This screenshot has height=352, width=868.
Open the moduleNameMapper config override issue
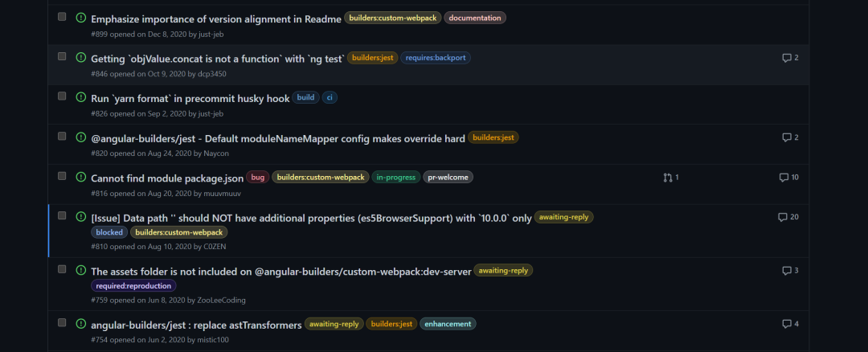(278, 139)
